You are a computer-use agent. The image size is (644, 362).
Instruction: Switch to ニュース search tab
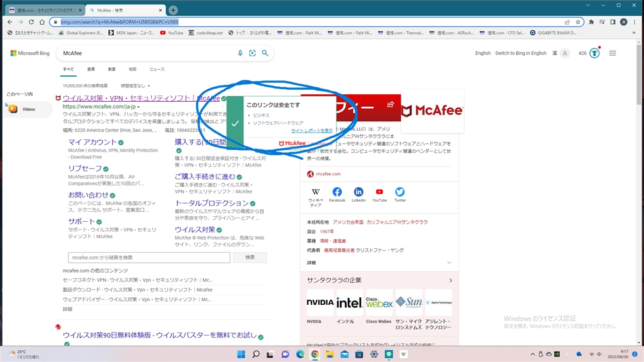click(157, 69)
